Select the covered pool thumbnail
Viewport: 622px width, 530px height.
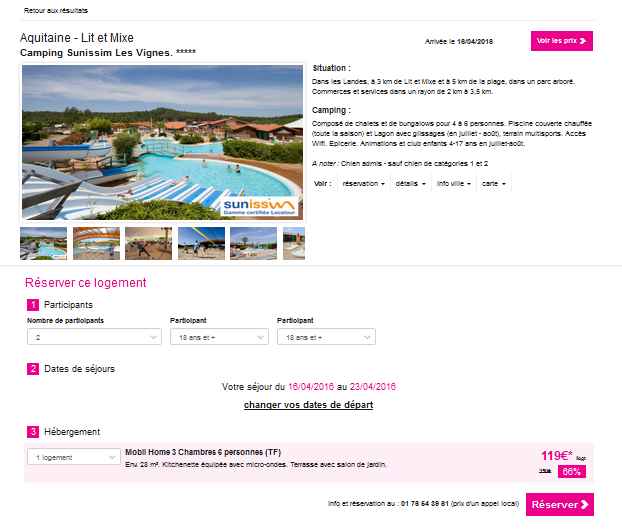96,244
